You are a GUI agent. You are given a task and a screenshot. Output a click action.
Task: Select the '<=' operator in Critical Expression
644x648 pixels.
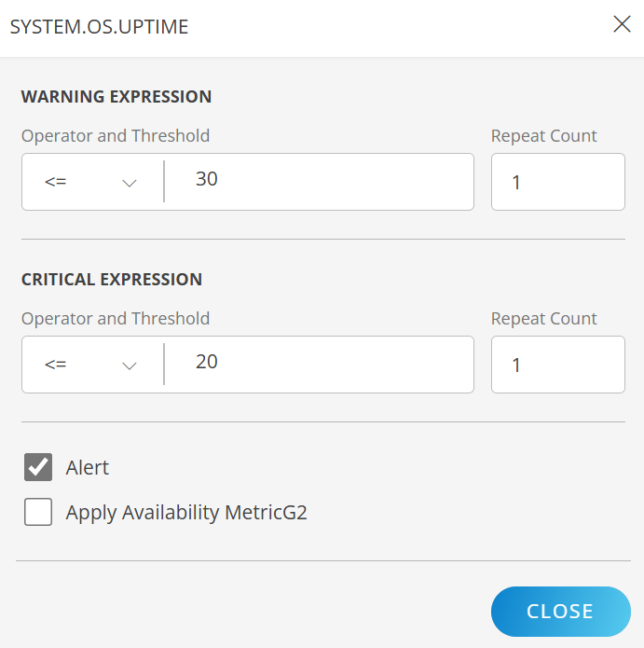pos(56,365)
